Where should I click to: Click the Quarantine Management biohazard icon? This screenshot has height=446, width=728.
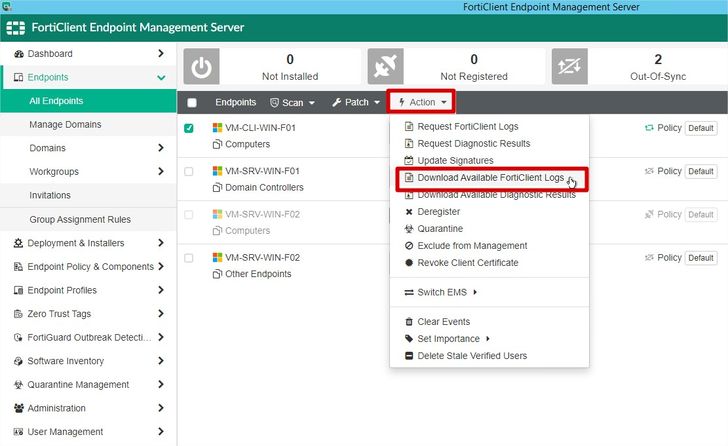(x=19, y=385)
